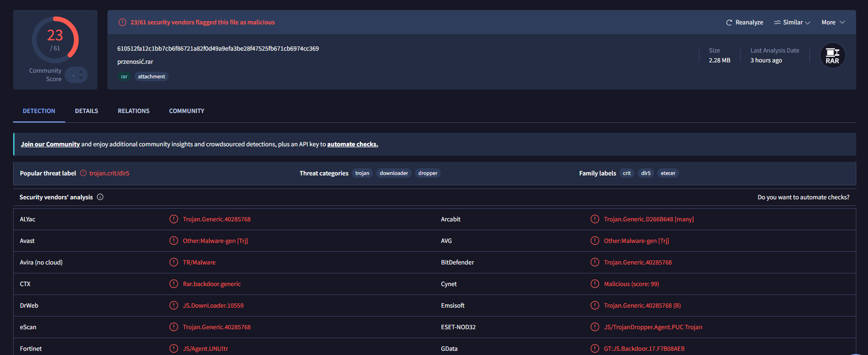Click the Arcabit detection alert icon
The width and height of the screenshot is (868, 355).
pyautogui.click(x=595, y=219)
